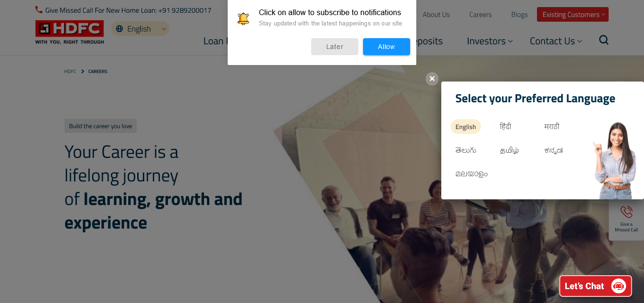644x303 pixels.
Task: Open the search magnifier icon
Action: tap(603, 40)
